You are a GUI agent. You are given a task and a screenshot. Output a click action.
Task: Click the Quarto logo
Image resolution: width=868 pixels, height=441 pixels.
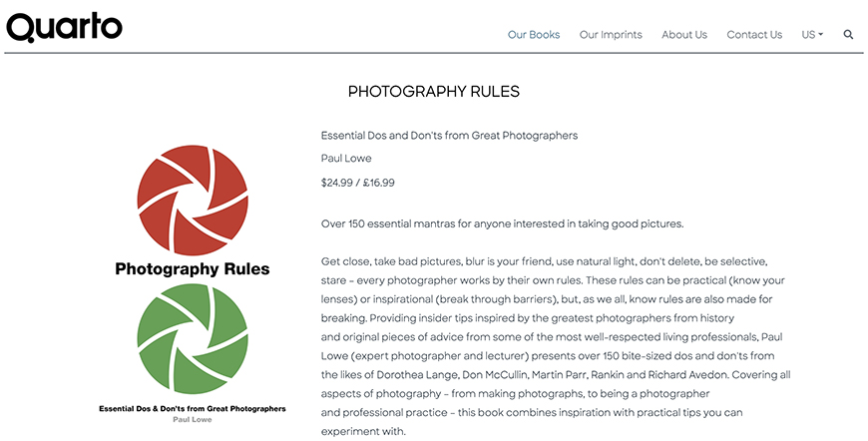64,27
